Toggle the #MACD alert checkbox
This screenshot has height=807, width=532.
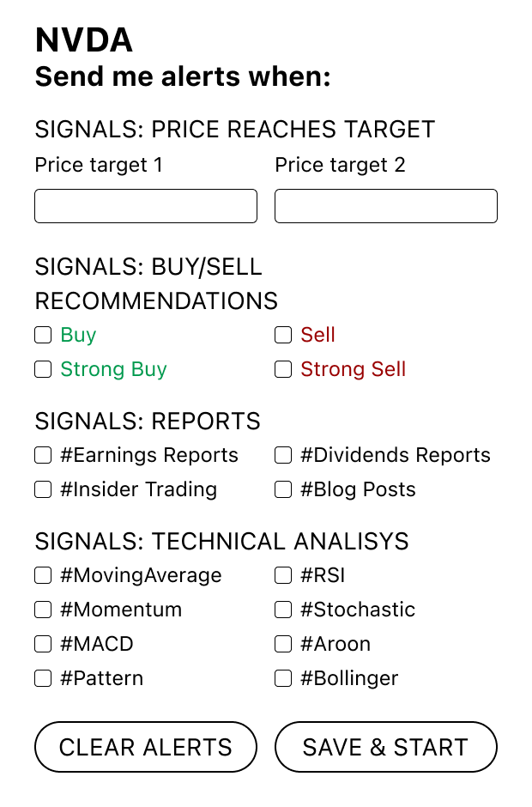tap(43, 644)
